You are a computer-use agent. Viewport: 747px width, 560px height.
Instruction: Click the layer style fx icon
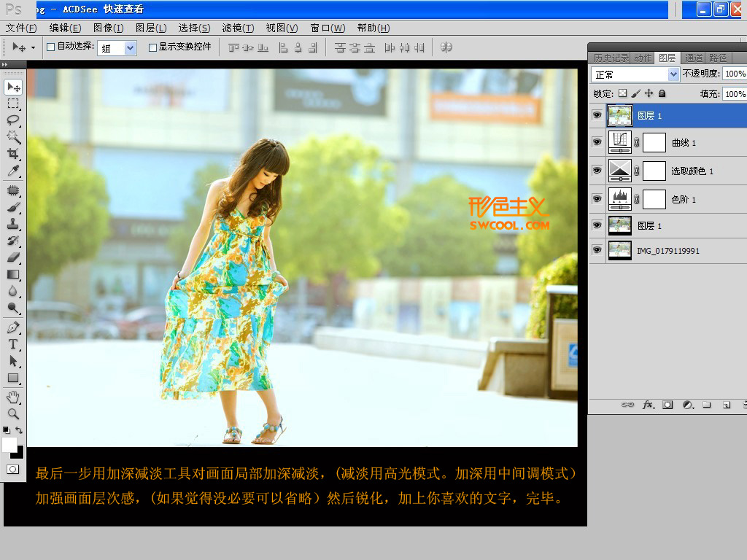[x=648, y=405]
